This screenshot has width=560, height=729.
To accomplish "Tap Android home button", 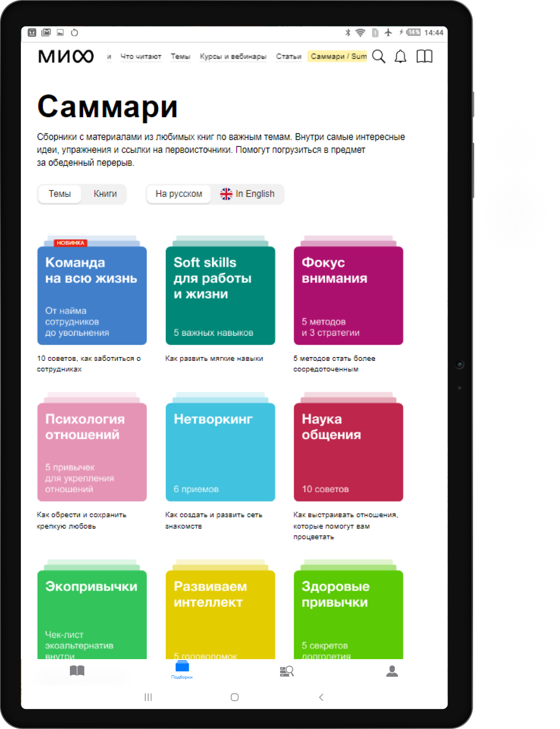I will (x=234, y=697).
